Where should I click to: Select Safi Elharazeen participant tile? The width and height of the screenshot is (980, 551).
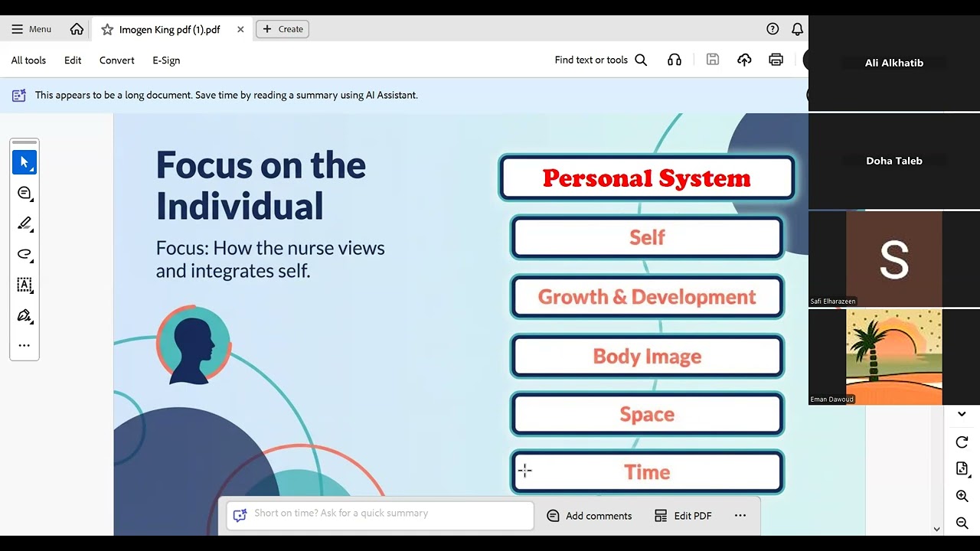894,259
